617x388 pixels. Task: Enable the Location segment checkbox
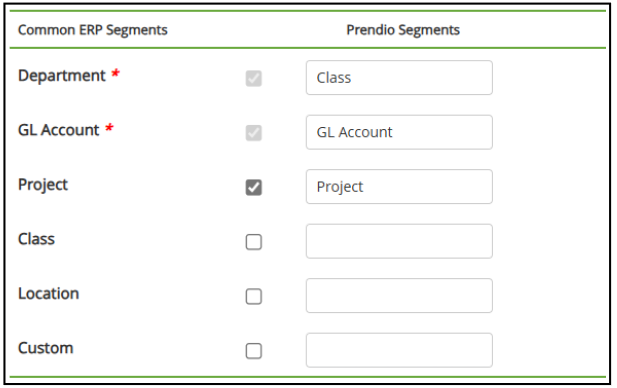pyautogui.click(x=254, y=296)
